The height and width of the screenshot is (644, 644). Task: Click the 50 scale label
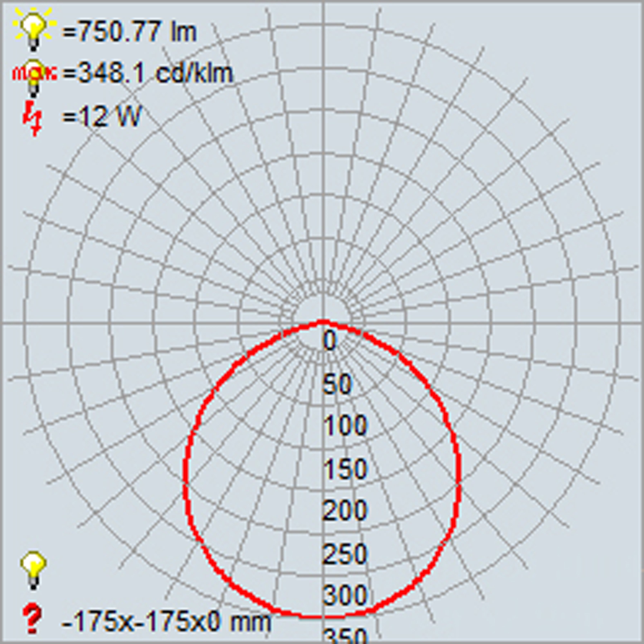[337, 384]
